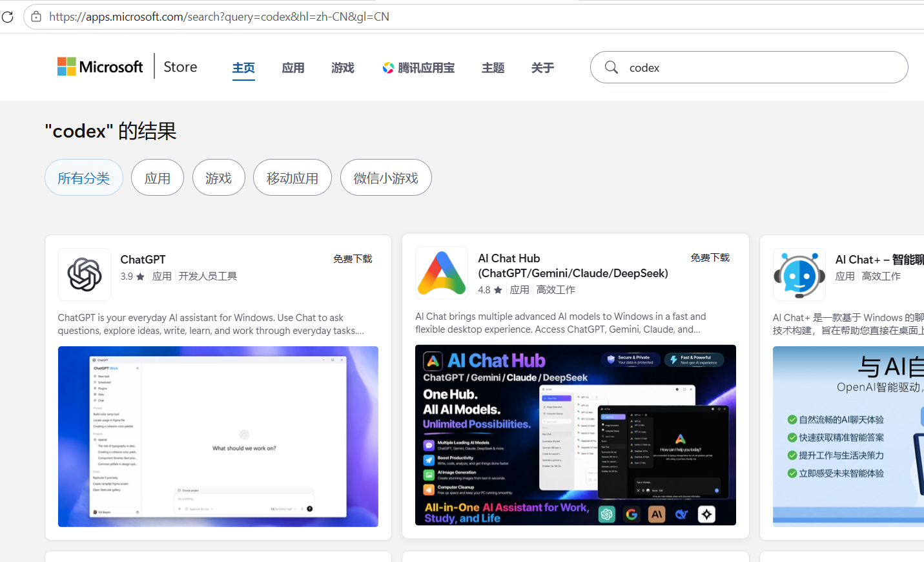Open the ChatGPT screenshot preview

tap(218, 437)
